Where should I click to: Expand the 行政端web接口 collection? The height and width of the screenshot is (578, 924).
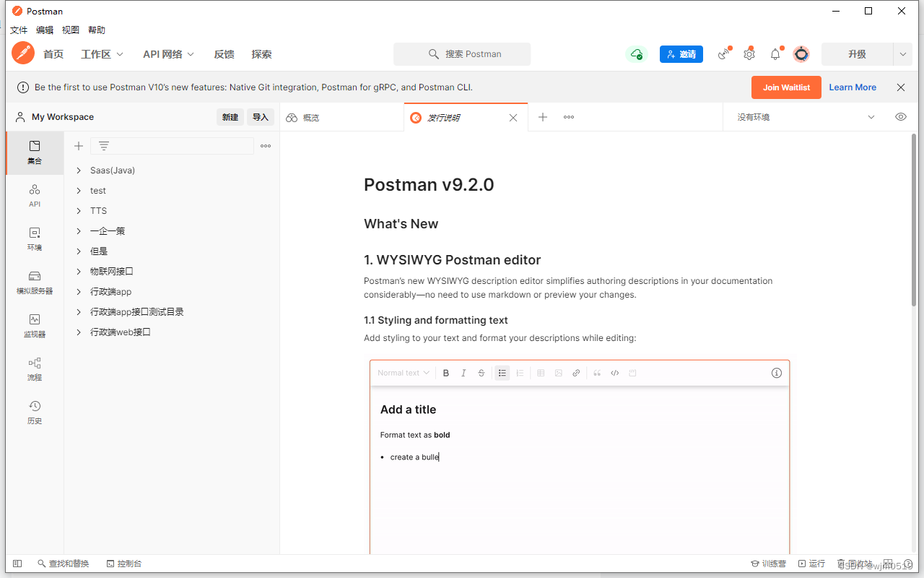pyautogui.click(x=79, y=332)
